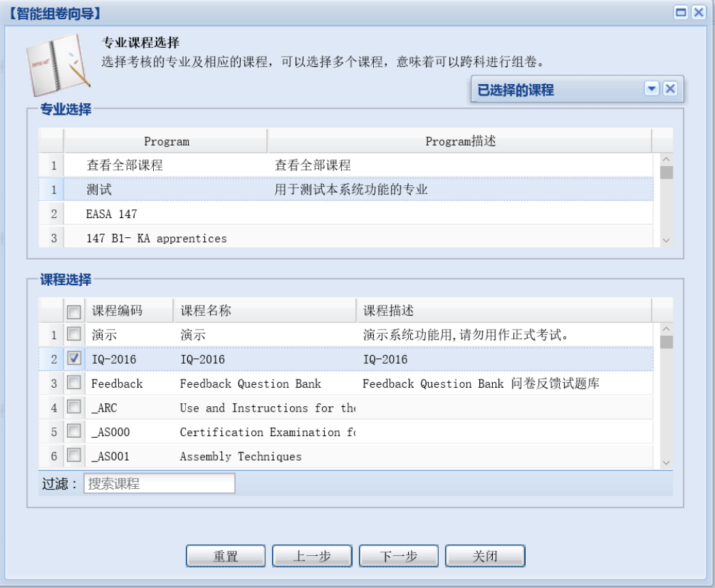Check the _ARC course checkbox

[74, 408]
